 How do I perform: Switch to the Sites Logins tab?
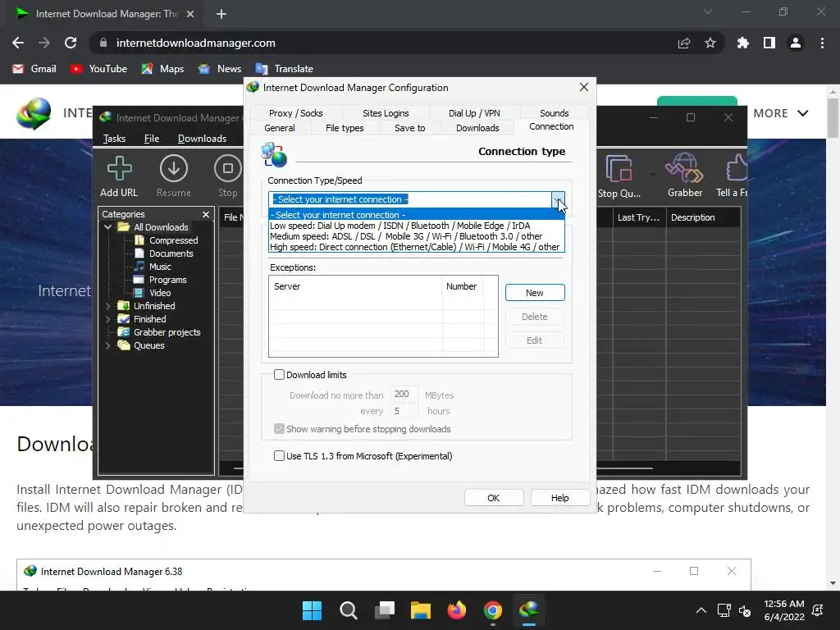pos(386,113)
